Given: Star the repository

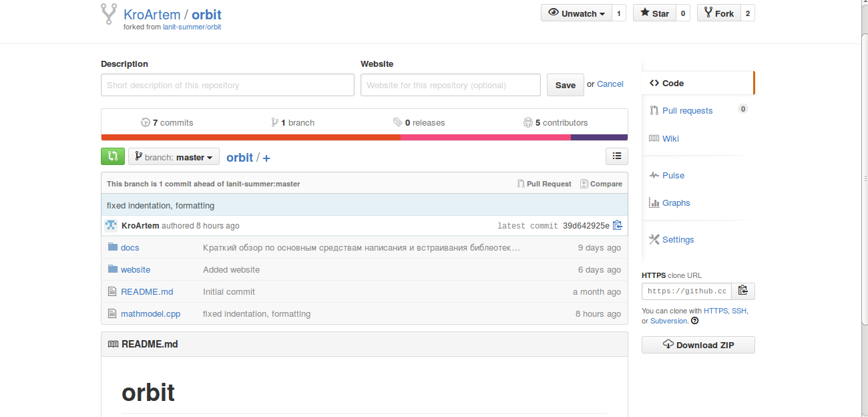Looking at the screenshot, I should (654, 13).
